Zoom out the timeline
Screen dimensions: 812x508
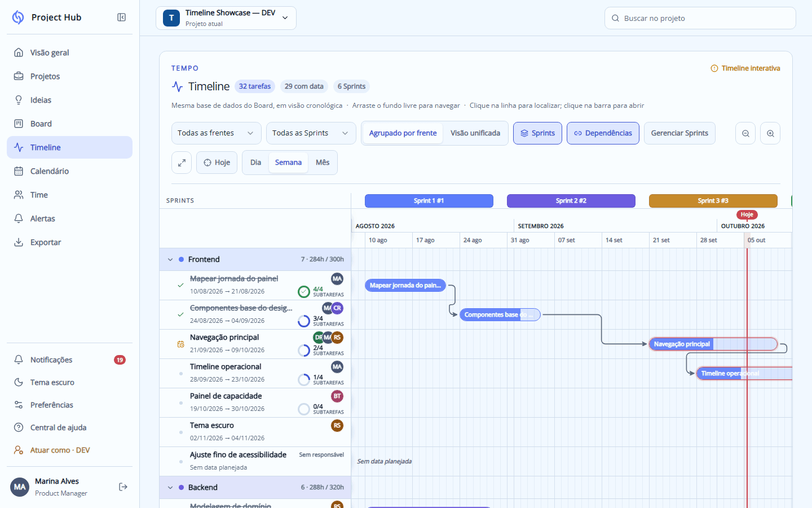coord(745,133)
